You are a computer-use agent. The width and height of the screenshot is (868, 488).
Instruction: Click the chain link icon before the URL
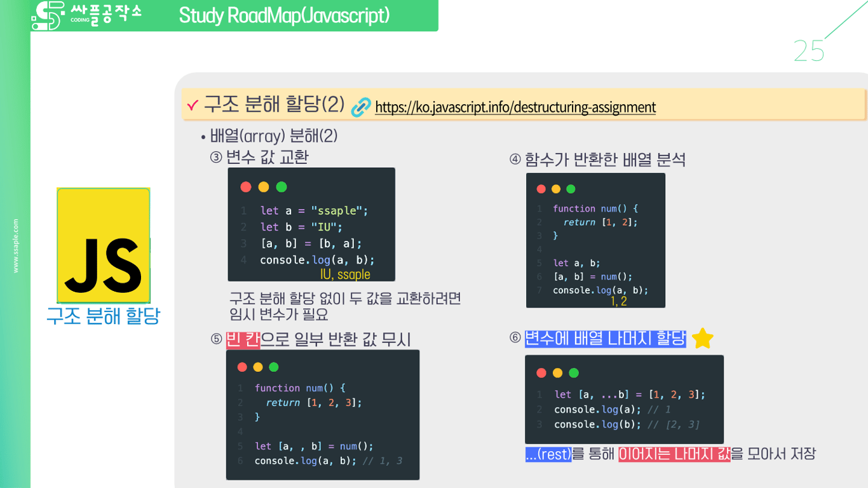pyautogui.click(x=360, y=107)
